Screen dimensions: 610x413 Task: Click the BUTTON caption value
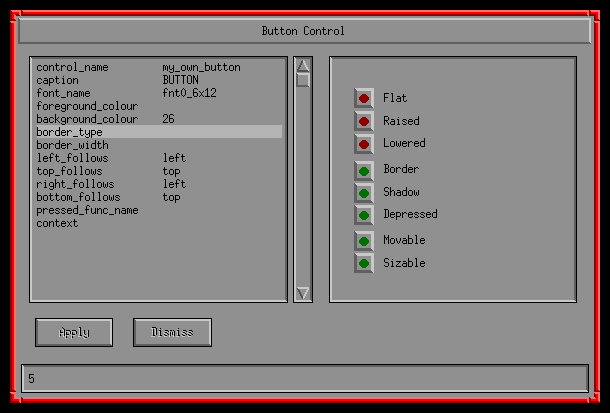click(181, 80)
